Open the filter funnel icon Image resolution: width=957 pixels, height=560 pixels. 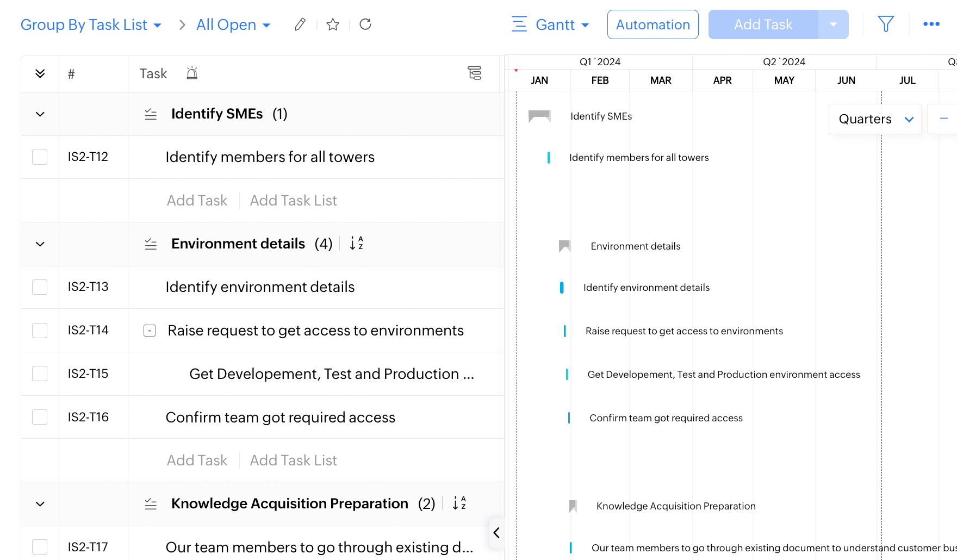click(x=886, y=24)
